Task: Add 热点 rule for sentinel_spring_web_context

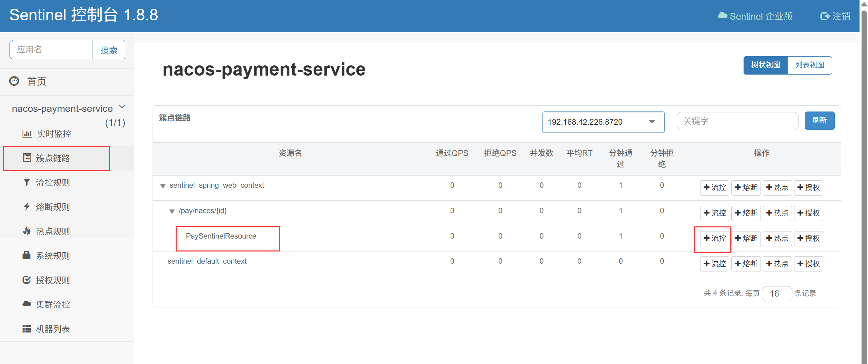Action: (x=777, y=187)
